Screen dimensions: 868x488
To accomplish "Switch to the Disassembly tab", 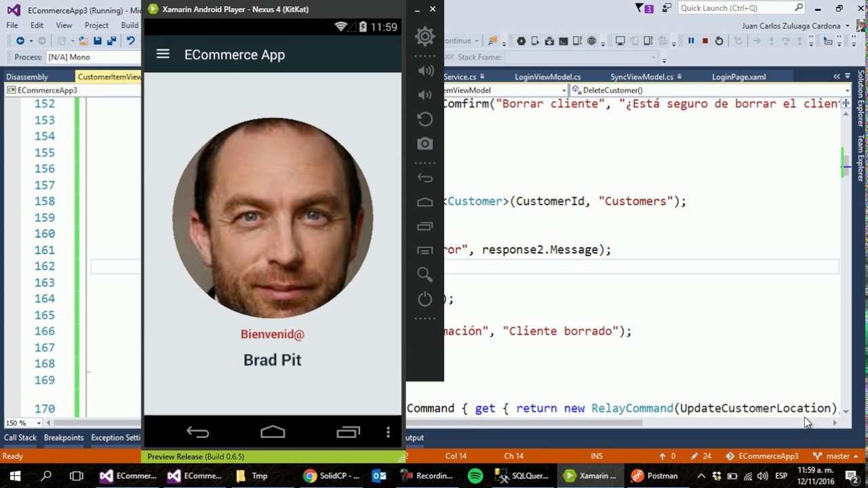I will click(x=27, y=77).
